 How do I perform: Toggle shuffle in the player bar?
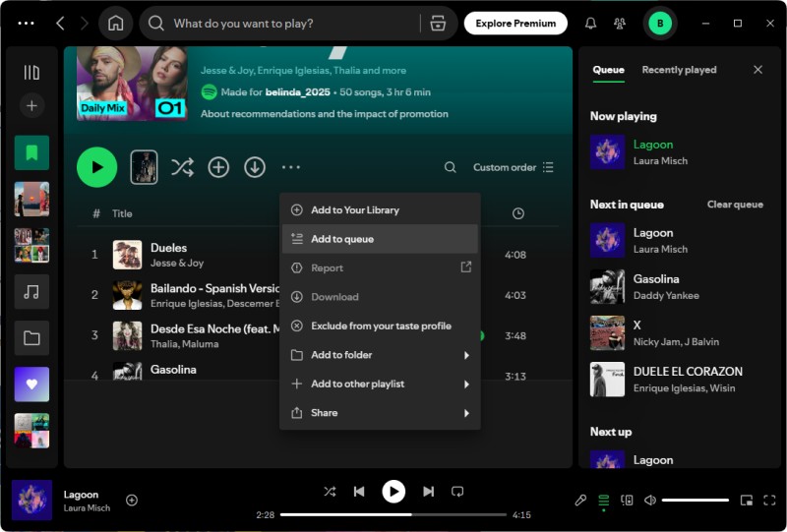pyautogui.click(x=330, y=492)
